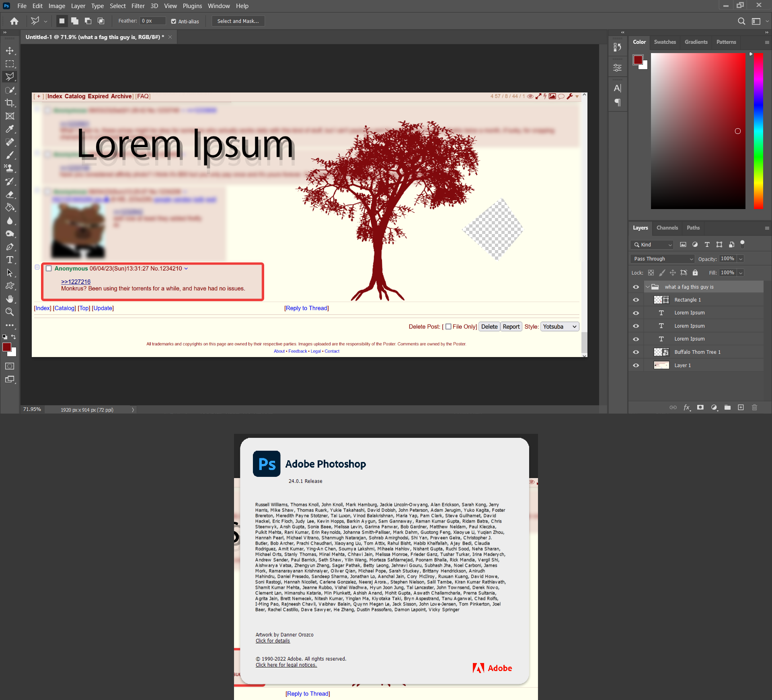Open the Filter menu
This screenshot has height=700, width=772.
[138, 6]
